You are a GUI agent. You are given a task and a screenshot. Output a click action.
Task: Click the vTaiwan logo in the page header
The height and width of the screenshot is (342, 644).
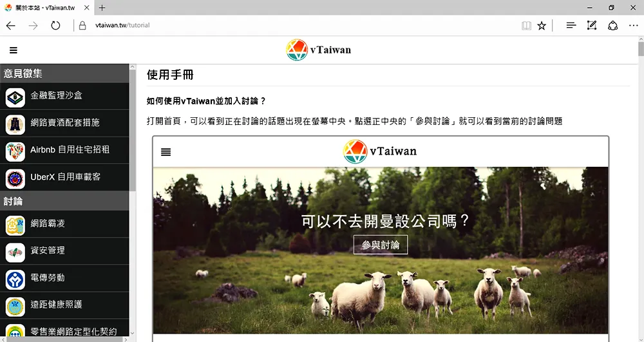coord(319,50)
